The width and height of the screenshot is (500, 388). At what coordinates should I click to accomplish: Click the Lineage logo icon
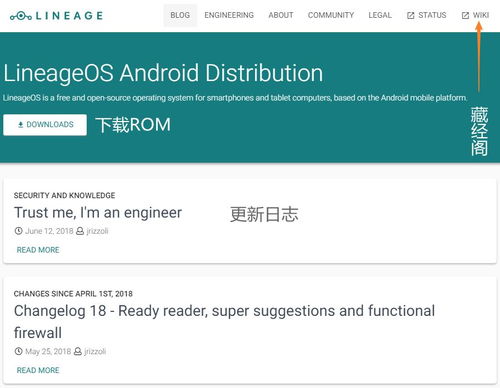click(x=21, y=16)
